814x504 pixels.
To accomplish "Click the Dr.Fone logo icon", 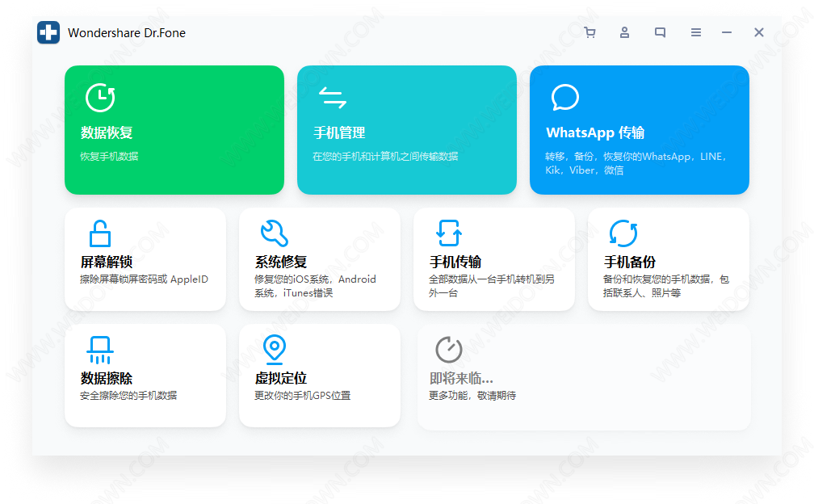I will pyautogui.click(x=48, y=32).
